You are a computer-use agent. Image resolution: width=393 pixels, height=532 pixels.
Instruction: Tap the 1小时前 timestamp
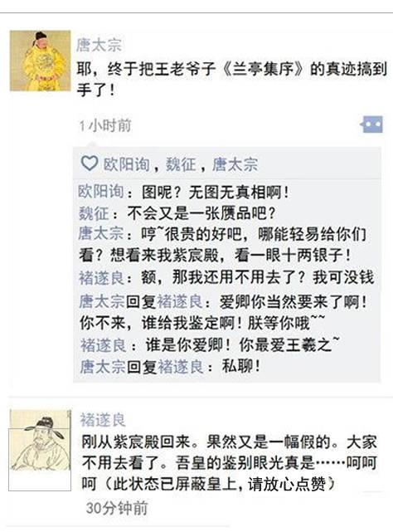(104, 125)
